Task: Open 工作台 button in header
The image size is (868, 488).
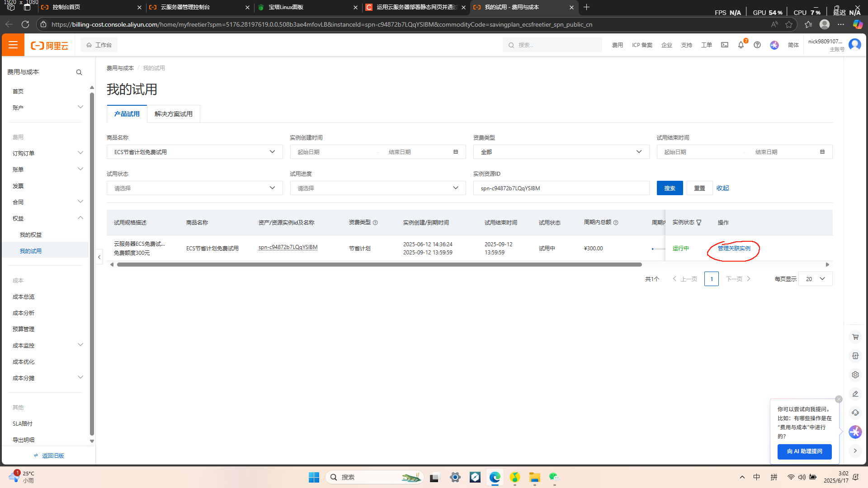Action: tap(99, 45)
